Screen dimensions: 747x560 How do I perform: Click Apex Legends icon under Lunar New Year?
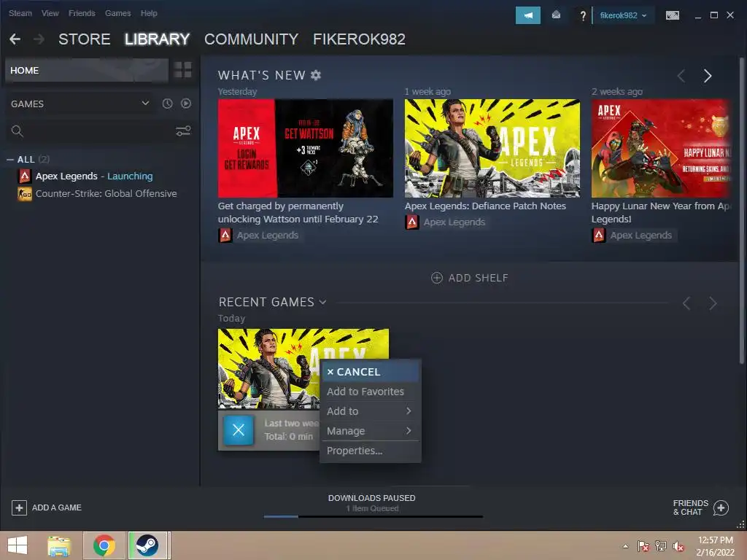tap(599, 236)
